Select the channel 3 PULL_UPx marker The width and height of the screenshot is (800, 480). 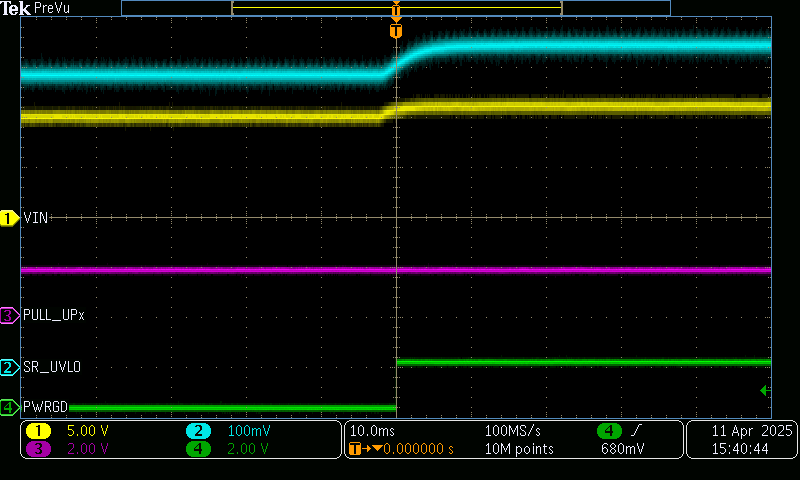pos(9,315)
